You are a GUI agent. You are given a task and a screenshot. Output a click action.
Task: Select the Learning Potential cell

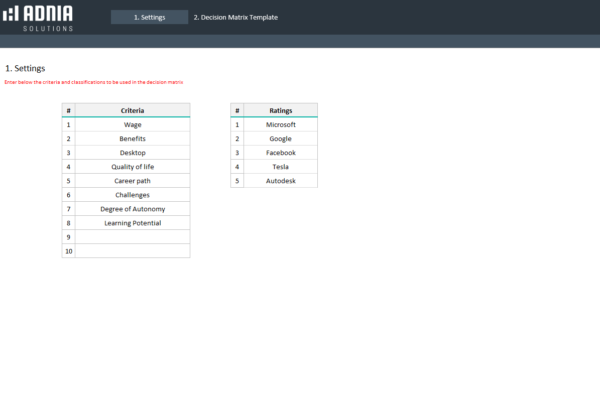132,223
